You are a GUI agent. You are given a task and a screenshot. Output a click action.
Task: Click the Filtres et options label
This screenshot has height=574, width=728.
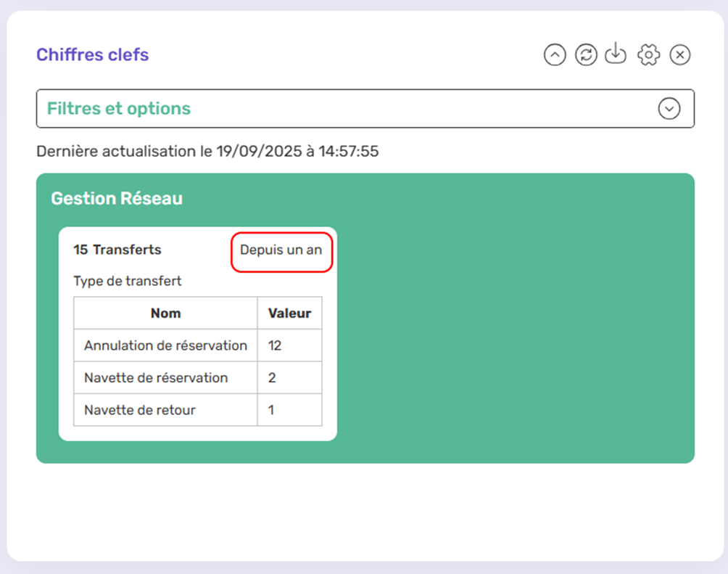coord(119,109)
